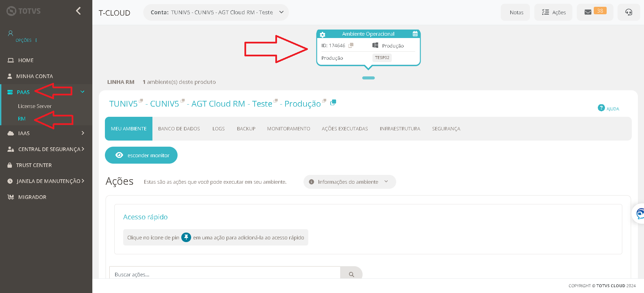Click the Minha Conta person icon

10,76
